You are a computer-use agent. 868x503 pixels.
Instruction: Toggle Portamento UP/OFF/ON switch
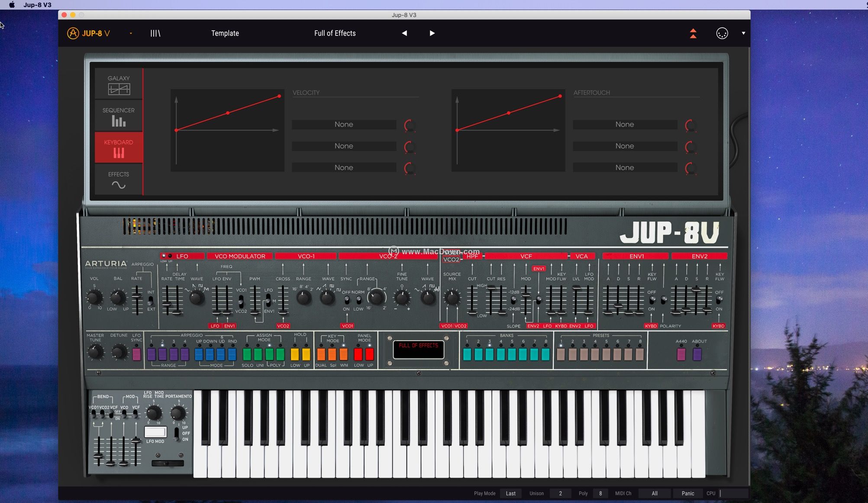click(176, 433)
